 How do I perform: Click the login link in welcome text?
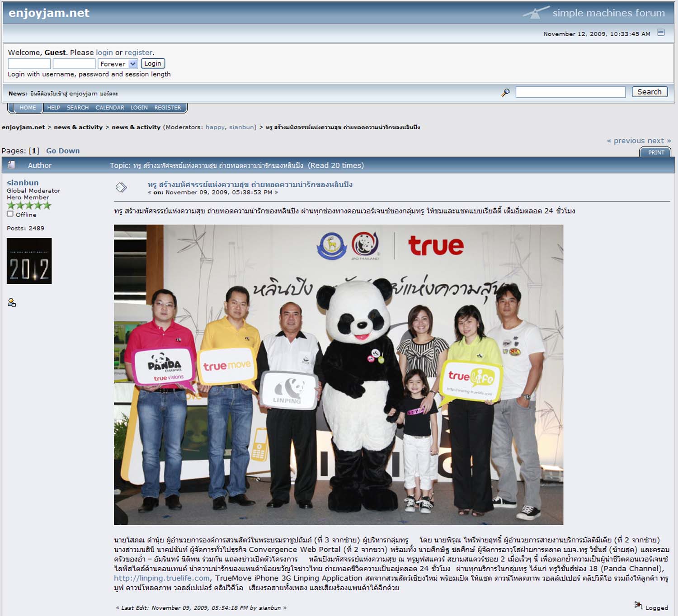104,52
